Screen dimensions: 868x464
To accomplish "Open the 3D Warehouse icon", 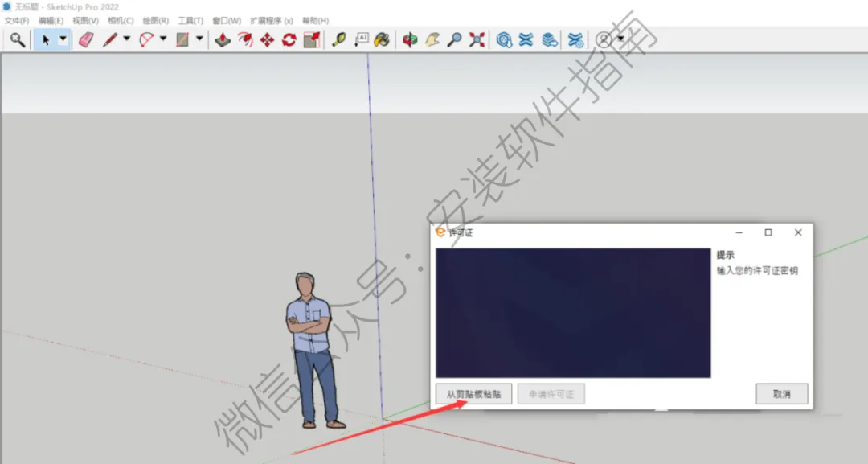I will pos(504,40).
